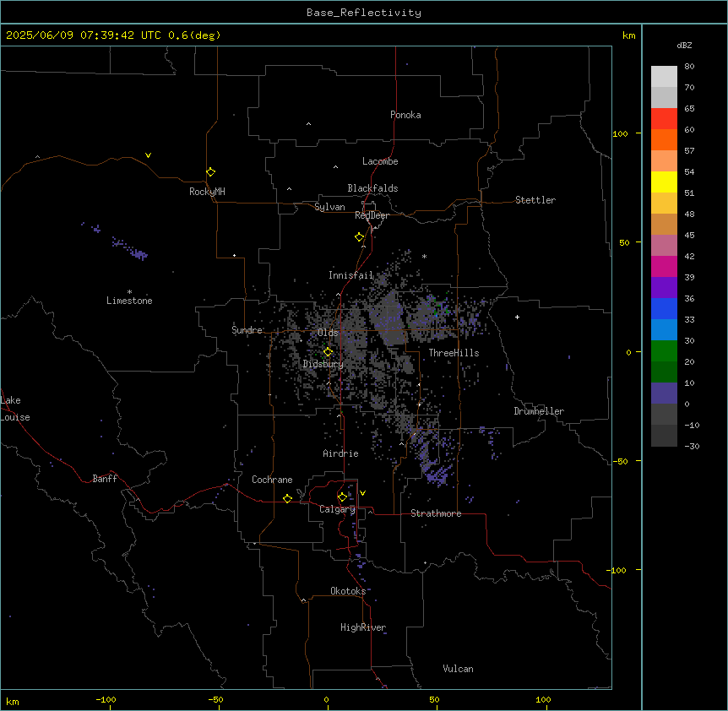Click the Sylvan label
This screenshot has height=711, width=728.
pyautogui.click(x=329, y=207)
